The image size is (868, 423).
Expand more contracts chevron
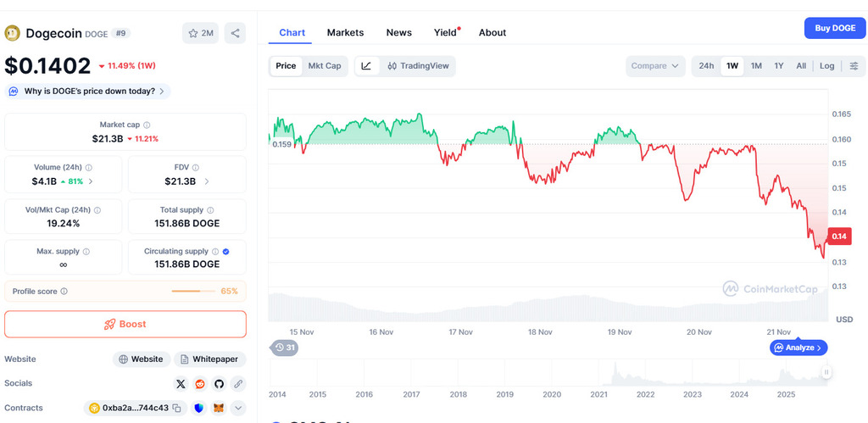click(x=238, y=409)
